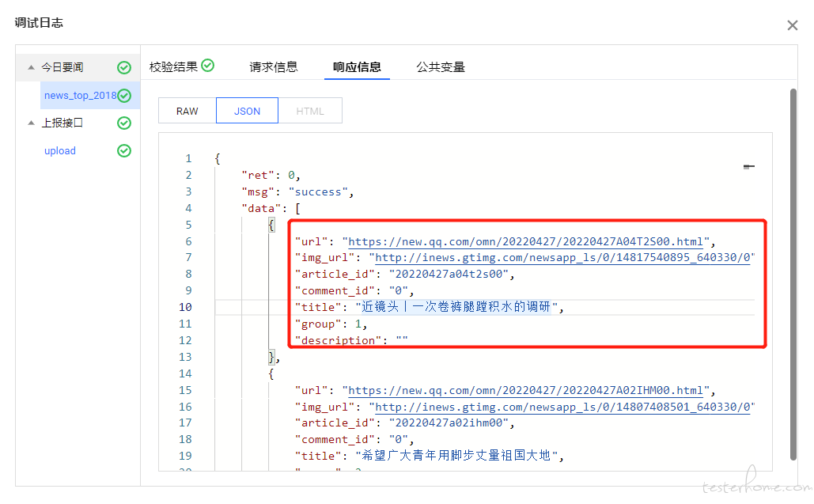Switch to HTML view button
The width and height of the screenshot is (814, 504).
click(x=310, y=112)
